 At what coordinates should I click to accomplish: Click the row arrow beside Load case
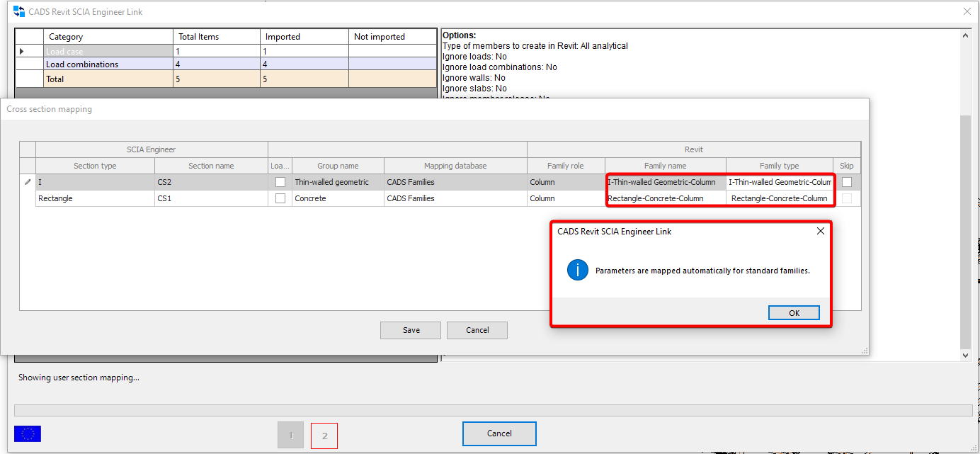(x=22, y=52)
